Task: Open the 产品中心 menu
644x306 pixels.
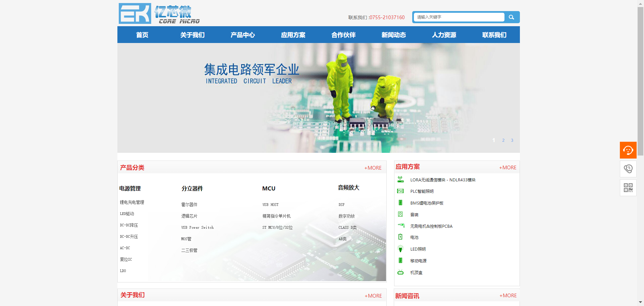Action: click(243, 35)
